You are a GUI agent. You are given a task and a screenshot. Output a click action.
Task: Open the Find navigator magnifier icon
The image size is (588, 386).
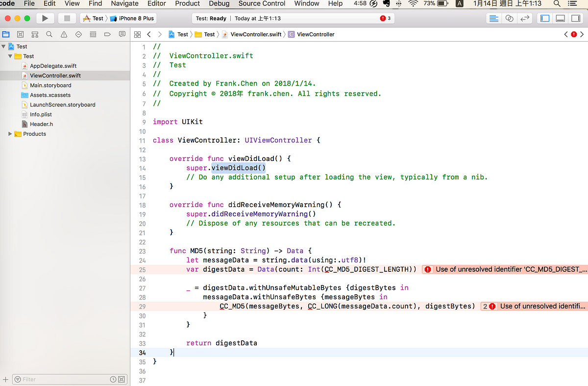(49, 34)
